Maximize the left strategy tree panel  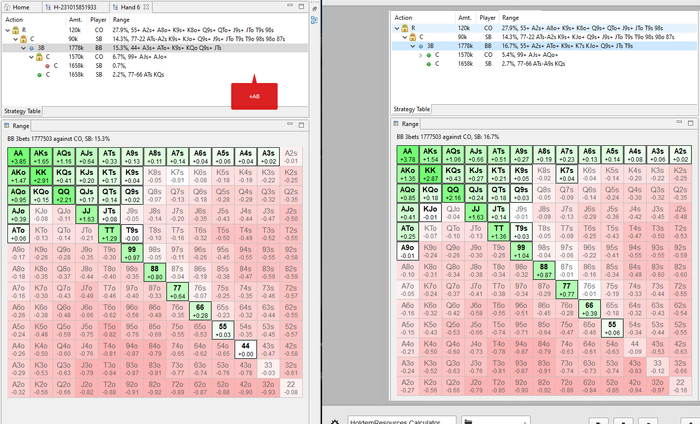click(x=301, y=6)
